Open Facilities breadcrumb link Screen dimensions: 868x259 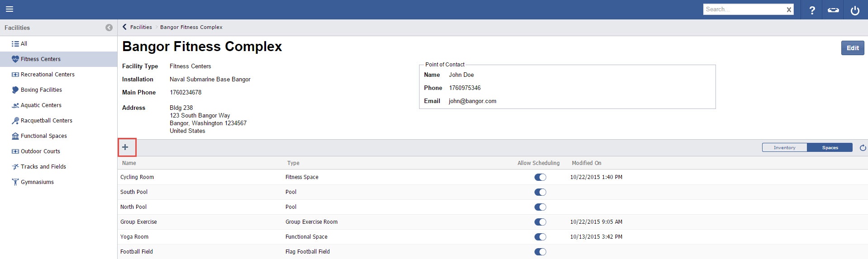pos(141,27)
